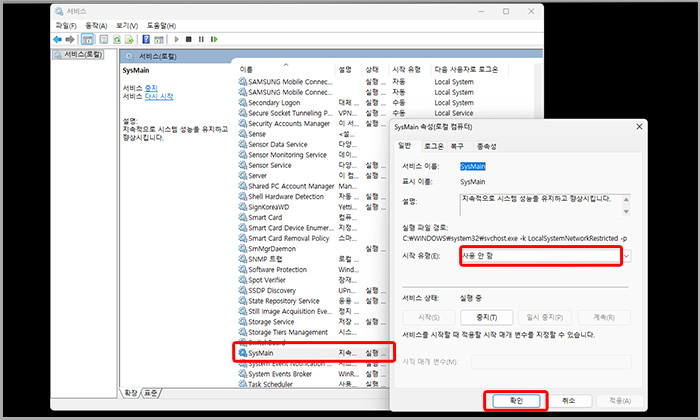Click the Services app icon in title bar
The image size is (700, 420).
point(59,11)
